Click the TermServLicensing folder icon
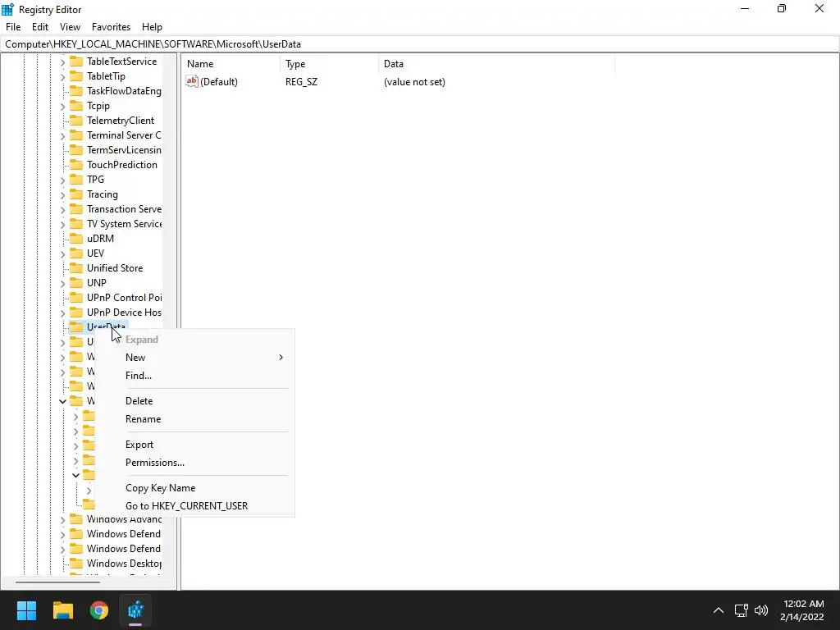This screenshot has width=840, height=630. [76, 150]
